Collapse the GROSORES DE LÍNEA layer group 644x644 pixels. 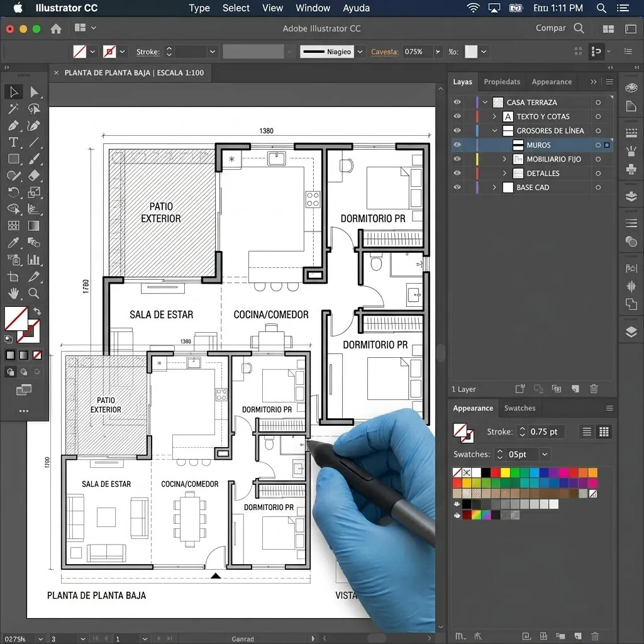tap(494, 131)
